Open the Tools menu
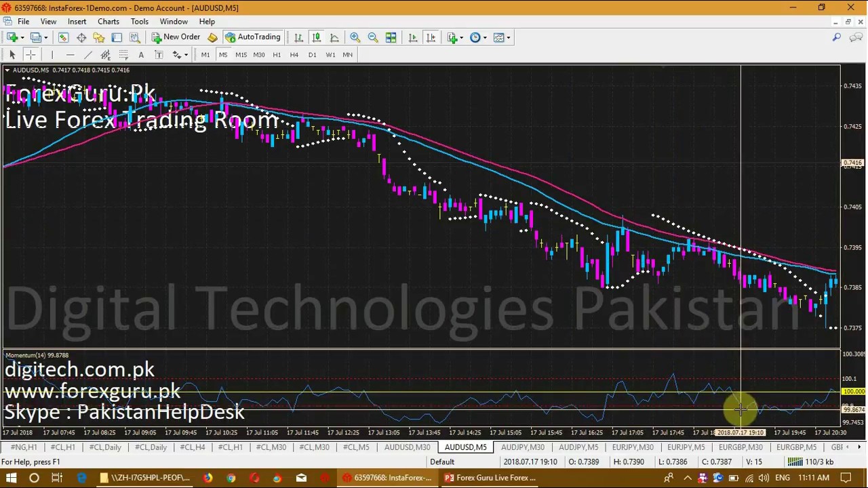This screenshot has width=868, height=488. 140,21
